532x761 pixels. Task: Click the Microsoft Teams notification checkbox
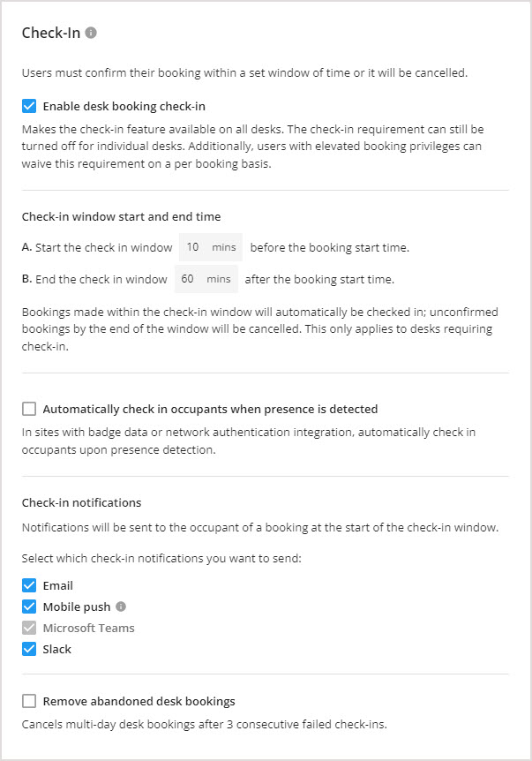28,628
